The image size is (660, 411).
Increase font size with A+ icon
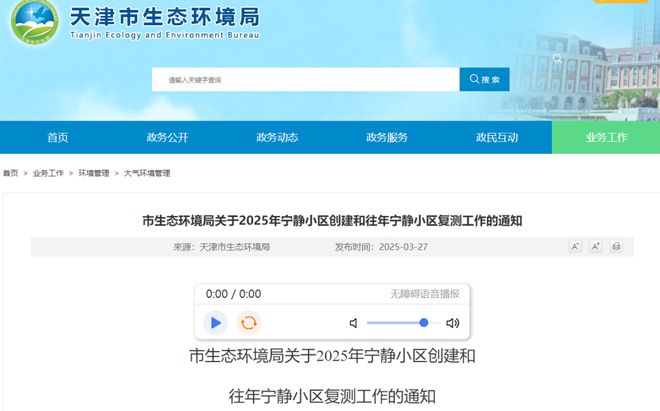point(596,246)
